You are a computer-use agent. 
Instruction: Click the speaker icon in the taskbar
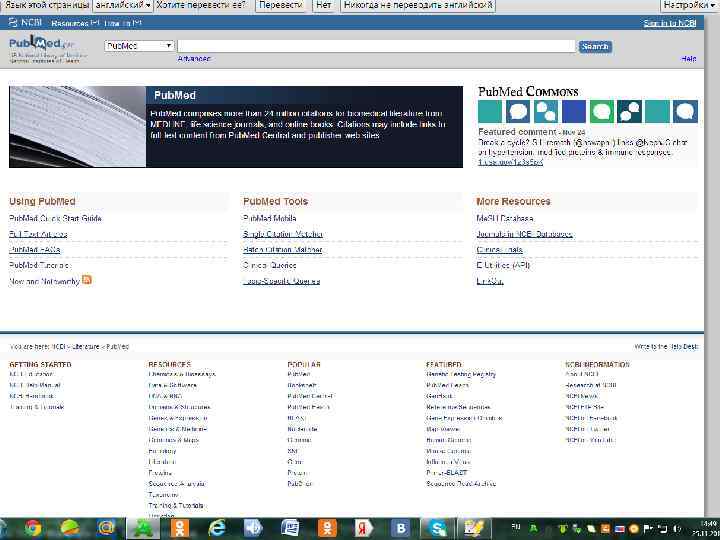coord(253,528)
